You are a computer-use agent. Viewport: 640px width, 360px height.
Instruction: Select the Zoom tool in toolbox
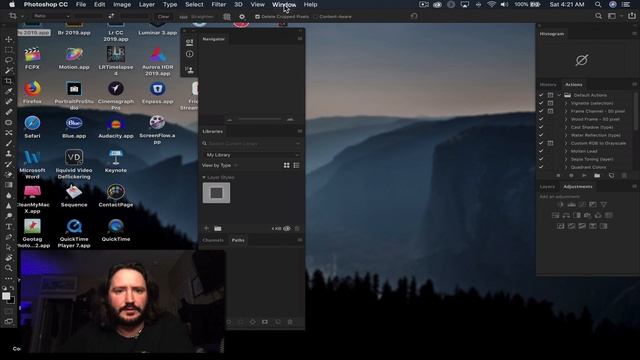(9, 268)
